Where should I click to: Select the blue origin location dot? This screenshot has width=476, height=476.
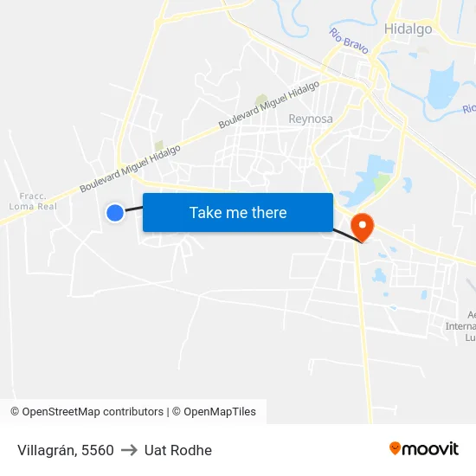click(115, 213)
